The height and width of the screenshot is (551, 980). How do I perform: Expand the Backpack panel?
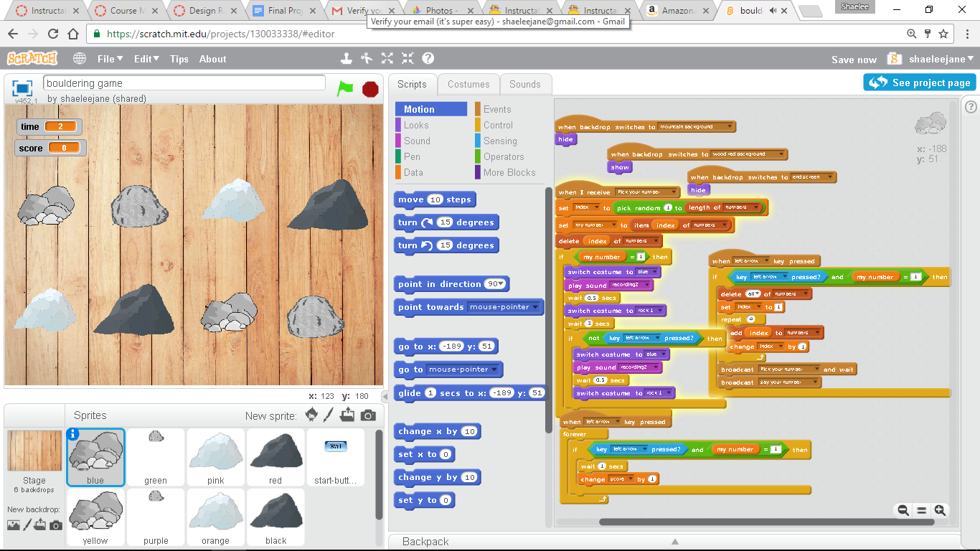tap(674, 542)
